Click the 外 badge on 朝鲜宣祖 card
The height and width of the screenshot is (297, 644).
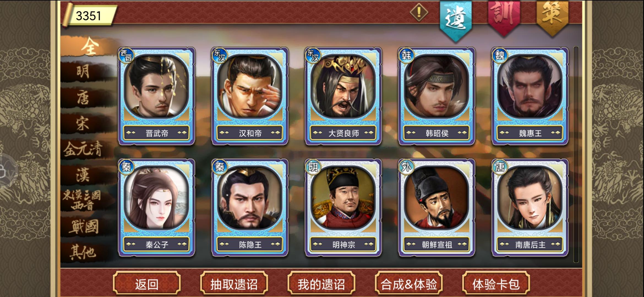406,167
